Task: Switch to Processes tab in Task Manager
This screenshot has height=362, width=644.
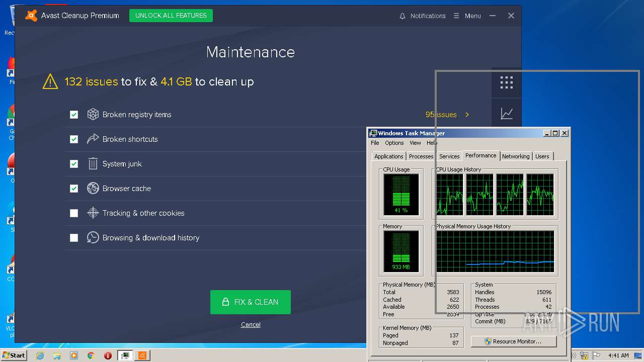Action: [421, 156]
